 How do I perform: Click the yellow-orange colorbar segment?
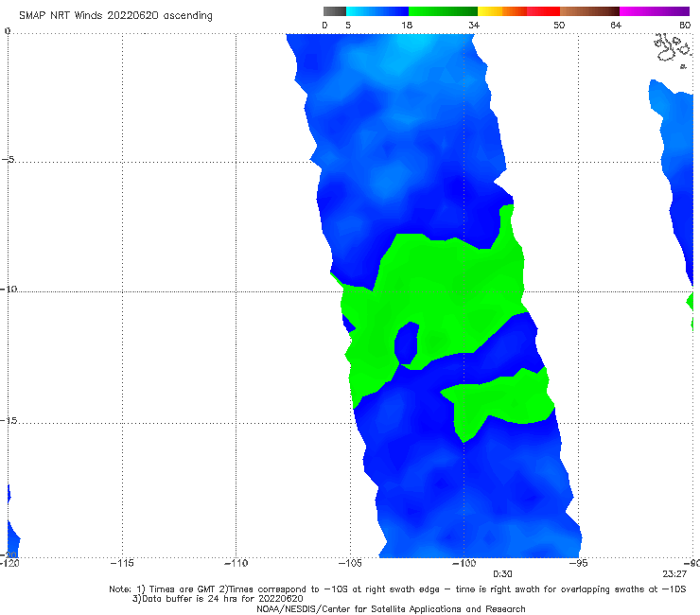(x=502, y=11)
